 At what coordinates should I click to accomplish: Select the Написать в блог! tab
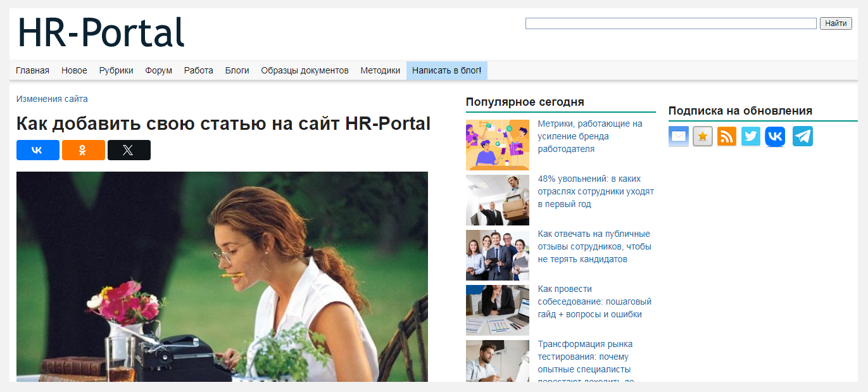point(446,70)
